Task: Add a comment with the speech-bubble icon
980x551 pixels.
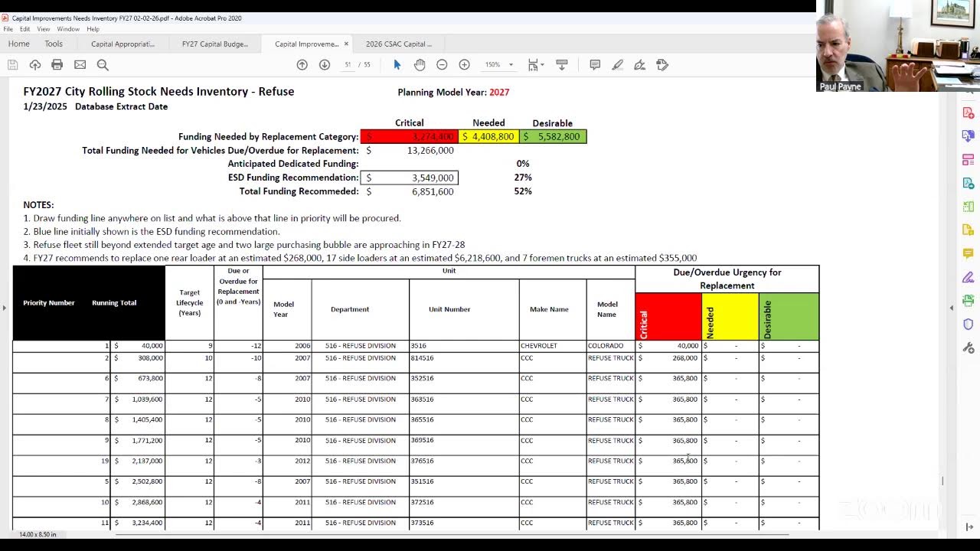Action: pos(595,65)
